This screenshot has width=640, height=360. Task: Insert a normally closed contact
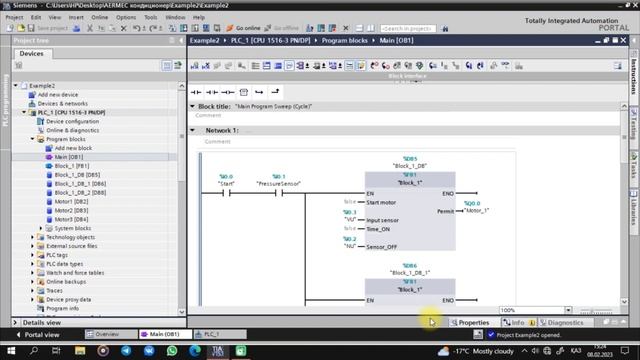pos(212,92)
